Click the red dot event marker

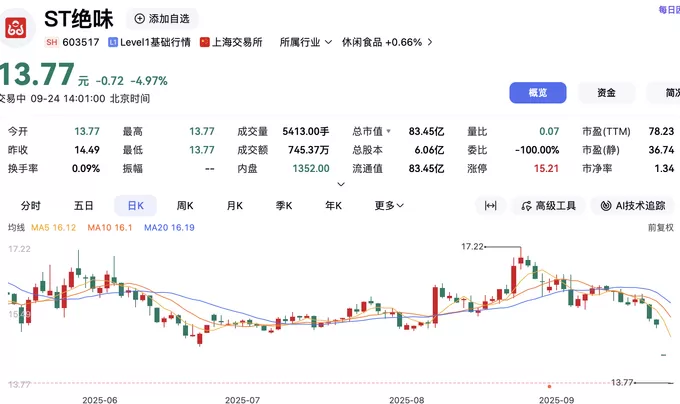click(x=549, y=386)
